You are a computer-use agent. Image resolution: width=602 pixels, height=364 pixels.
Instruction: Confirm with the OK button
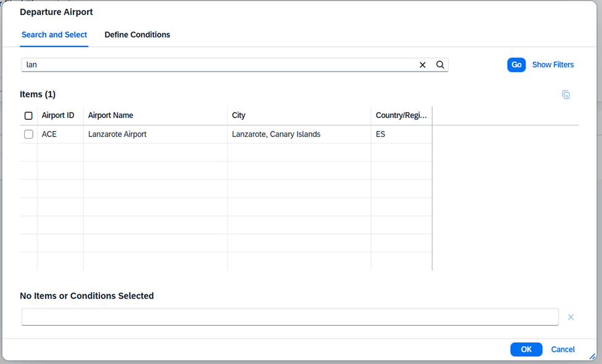[526, 349]
